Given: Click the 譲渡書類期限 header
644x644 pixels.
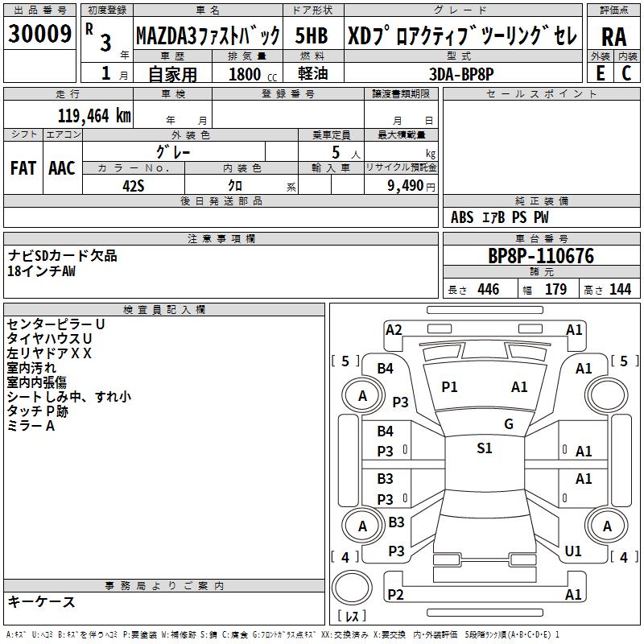Looking at the screenshot, I should point(401,94).
